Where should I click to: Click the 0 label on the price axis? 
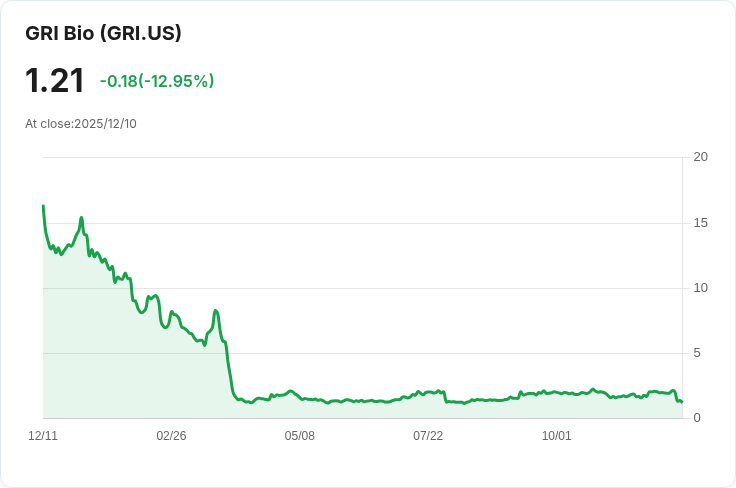click(x=697, y=418)
